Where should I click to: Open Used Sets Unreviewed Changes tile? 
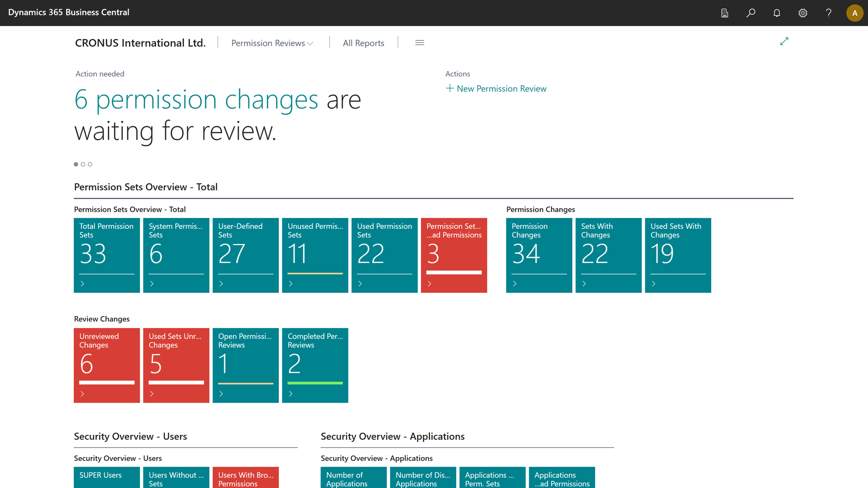coord(176,365)
